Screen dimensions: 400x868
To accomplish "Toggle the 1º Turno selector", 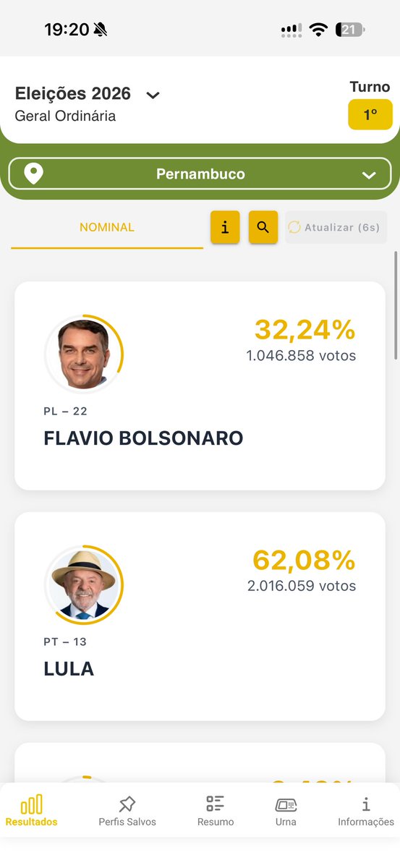I will tap(370, 114).
